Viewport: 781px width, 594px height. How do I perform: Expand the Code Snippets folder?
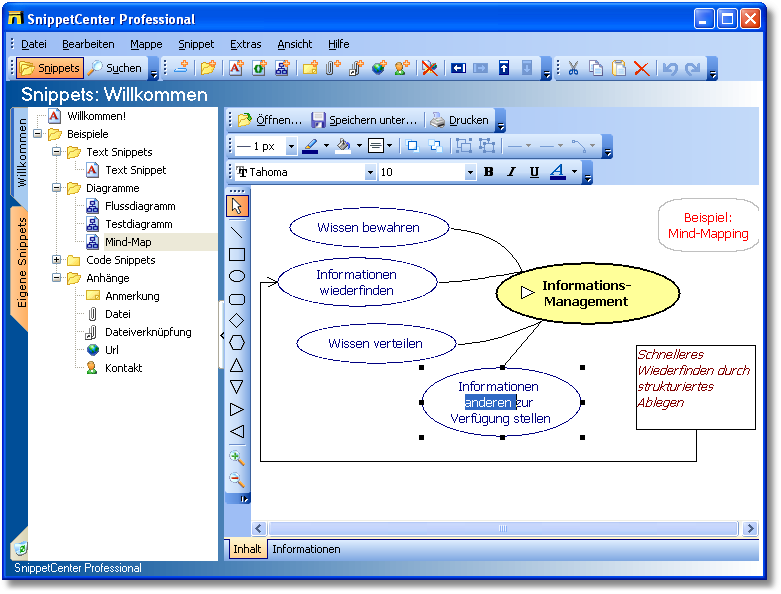click(x=57, y=259)
